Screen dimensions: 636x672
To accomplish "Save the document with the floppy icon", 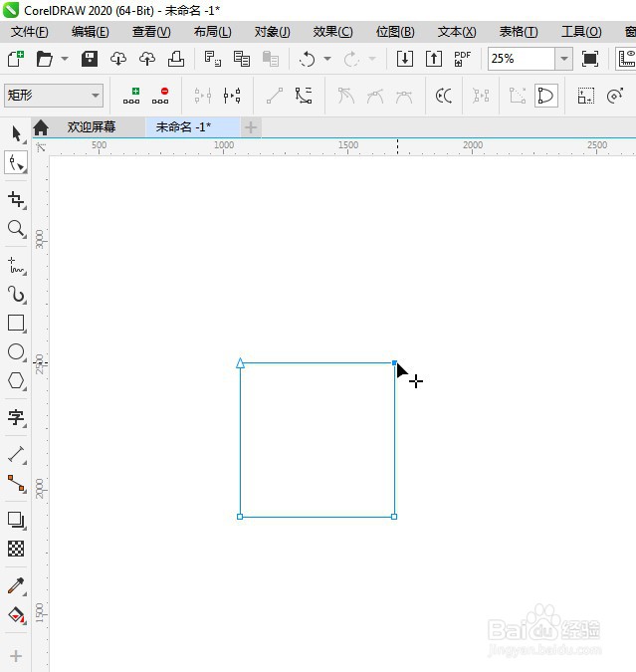I will pos(90,59).
